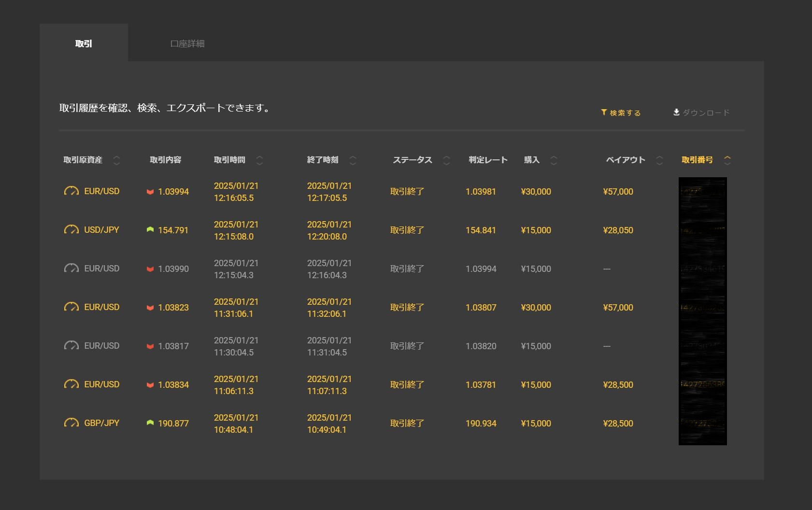Image resolution: width=812 pixels, height=510 pixels.
Task: Sort by 取引時間 column arrows
Action: pyautogui.click(x=259, y=160)
